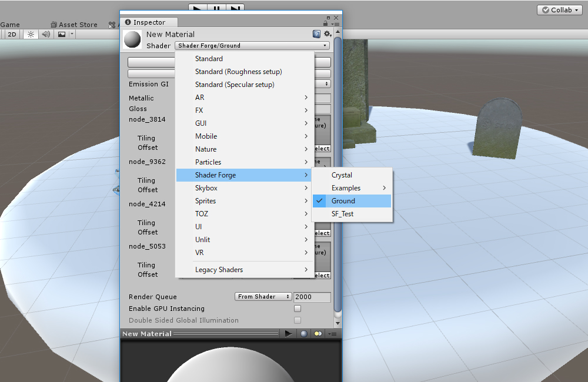Open the Collab dropdown button
588x382 pixels.
(560, 10)
